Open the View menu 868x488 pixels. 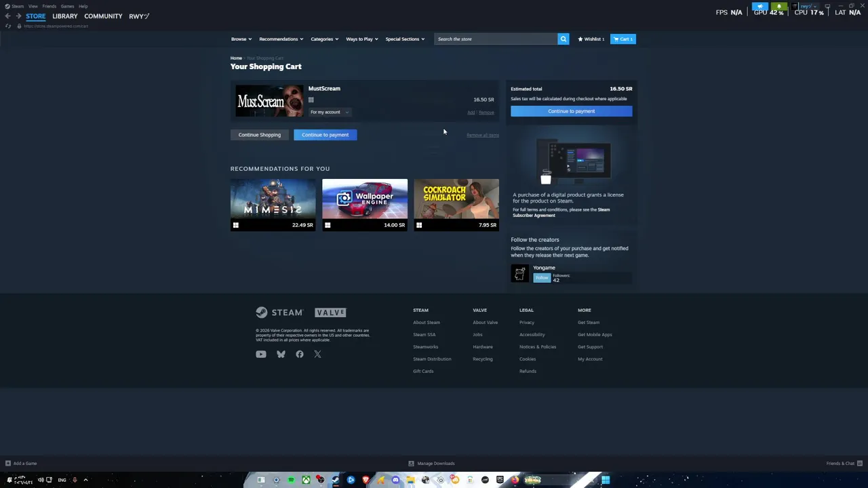tap(33, 6)
